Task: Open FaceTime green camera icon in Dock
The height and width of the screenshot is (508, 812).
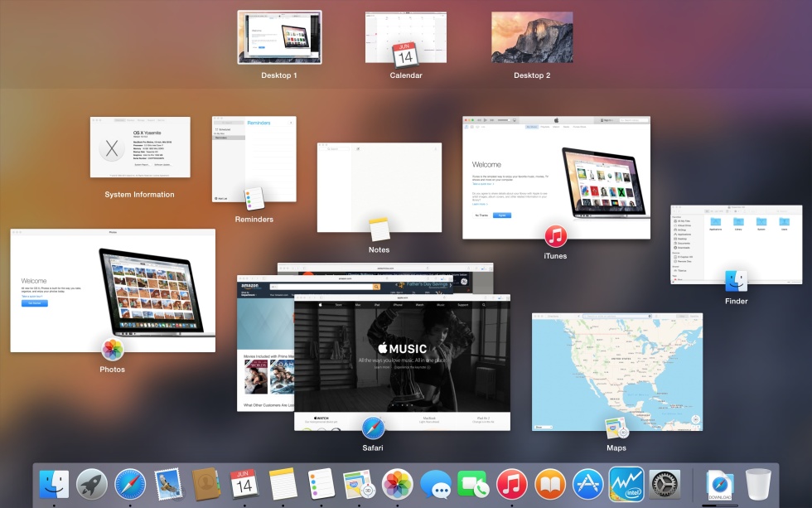Action: coord(473,484)
